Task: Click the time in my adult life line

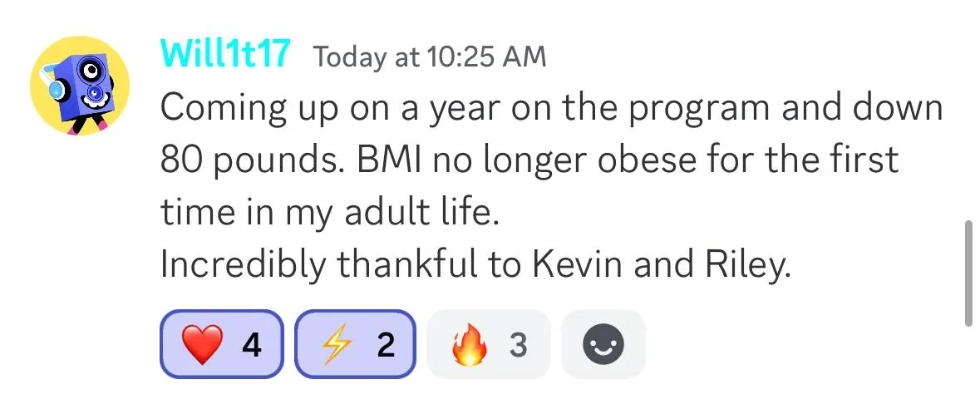Action: [330, 214]
